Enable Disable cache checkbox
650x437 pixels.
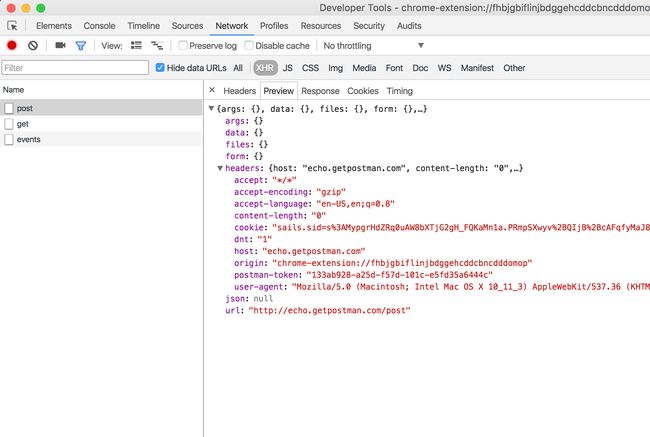[249, 45]
